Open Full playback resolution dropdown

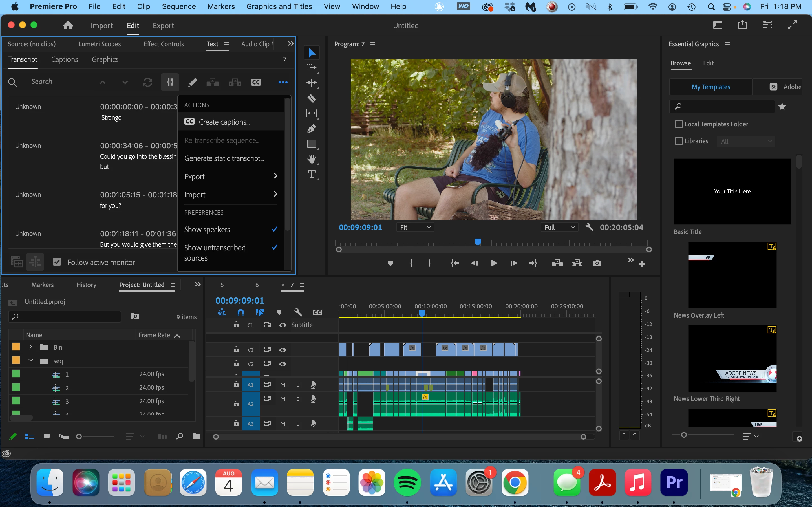click(559, 227)
